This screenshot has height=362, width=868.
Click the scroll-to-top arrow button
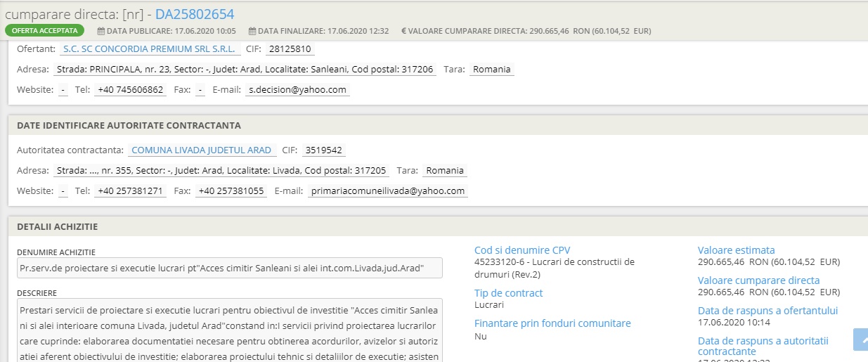click(x=860, y=340)
